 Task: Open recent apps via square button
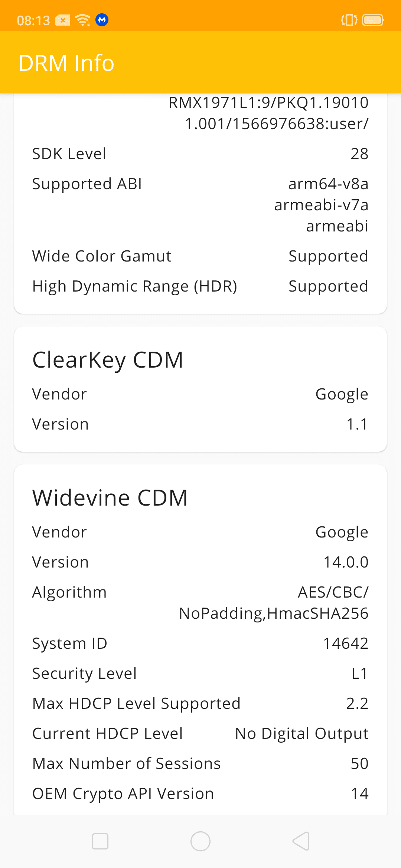click(x=100, y=841)
